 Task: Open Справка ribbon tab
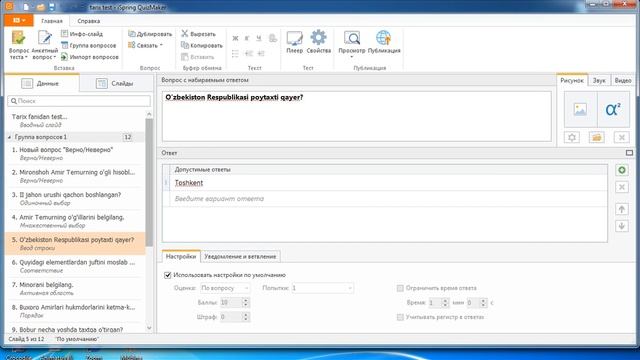89,21
